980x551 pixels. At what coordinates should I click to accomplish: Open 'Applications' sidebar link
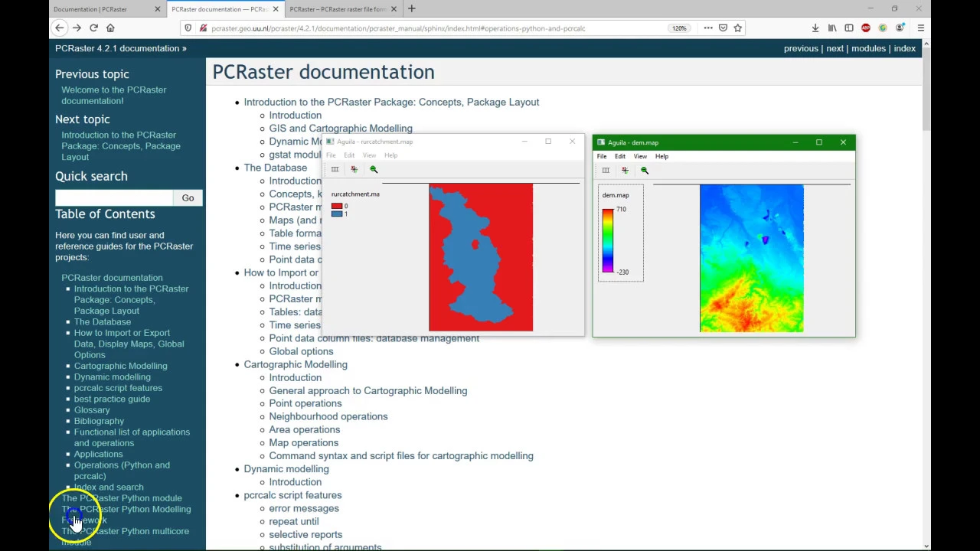point(98,454)
